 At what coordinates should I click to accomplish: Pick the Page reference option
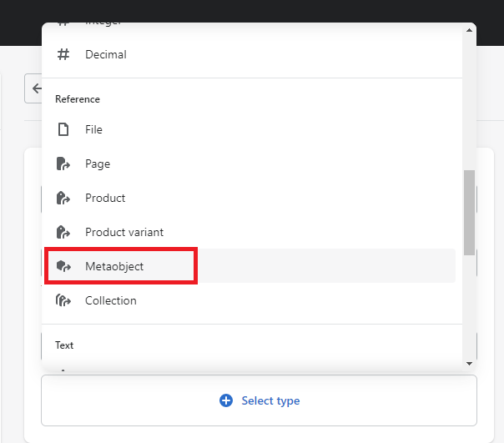point(250,164)
